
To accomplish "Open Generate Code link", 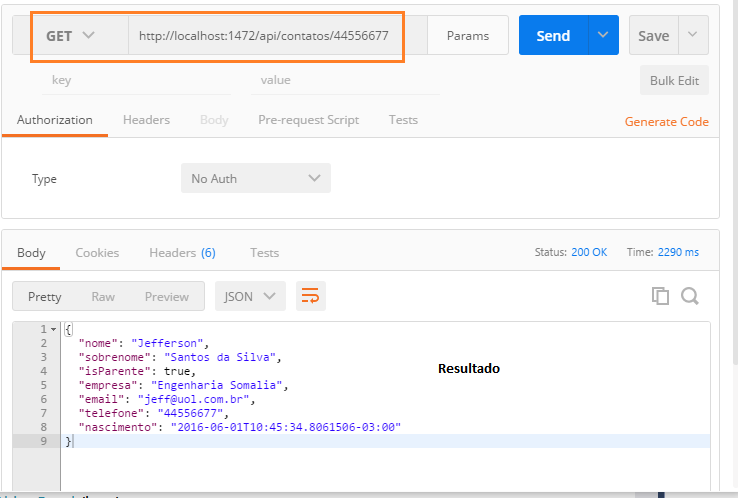I will coord(666,121).
